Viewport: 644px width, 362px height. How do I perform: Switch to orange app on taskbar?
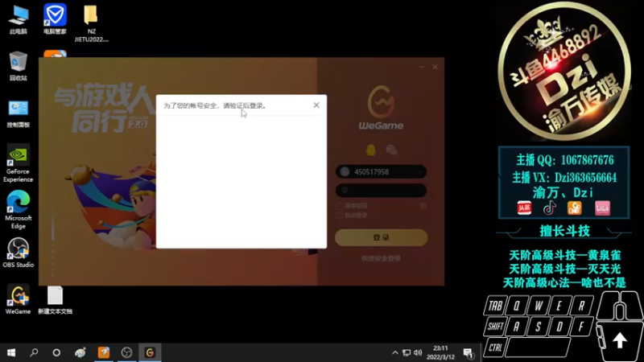(x=104, y=352)
